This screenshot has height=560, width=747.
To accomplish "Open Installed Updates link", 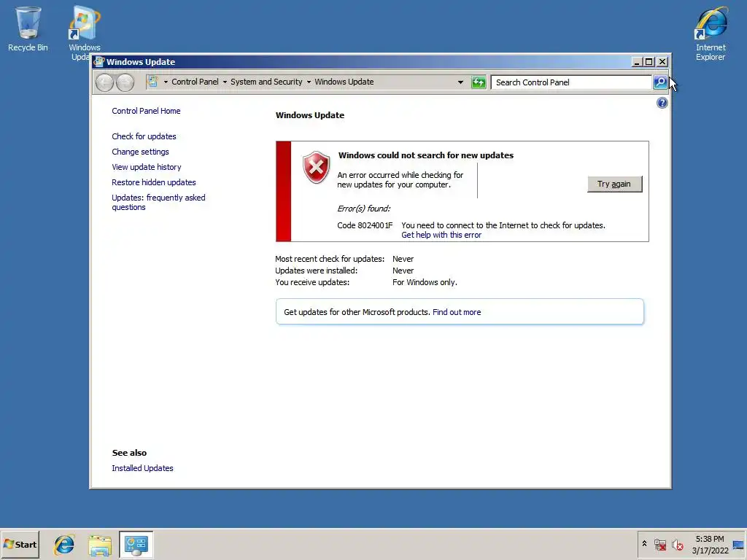I will pyautogui.click(x=142, y=468).
